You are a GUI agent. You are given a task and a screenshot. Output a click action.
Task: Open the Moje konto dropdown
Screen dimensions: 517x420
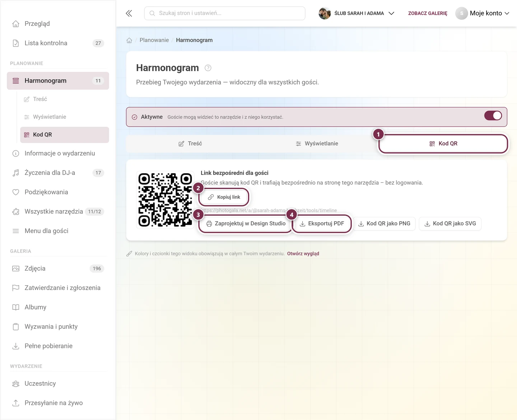click(x=483, y=13)
